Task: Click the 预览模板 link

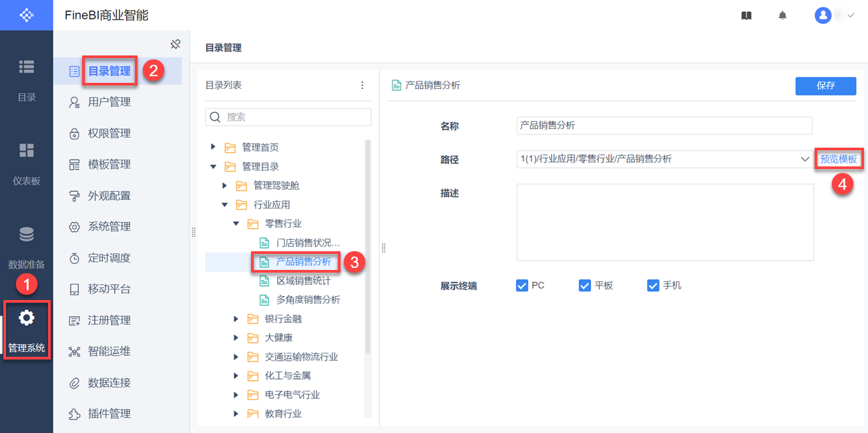Action: 838,159
